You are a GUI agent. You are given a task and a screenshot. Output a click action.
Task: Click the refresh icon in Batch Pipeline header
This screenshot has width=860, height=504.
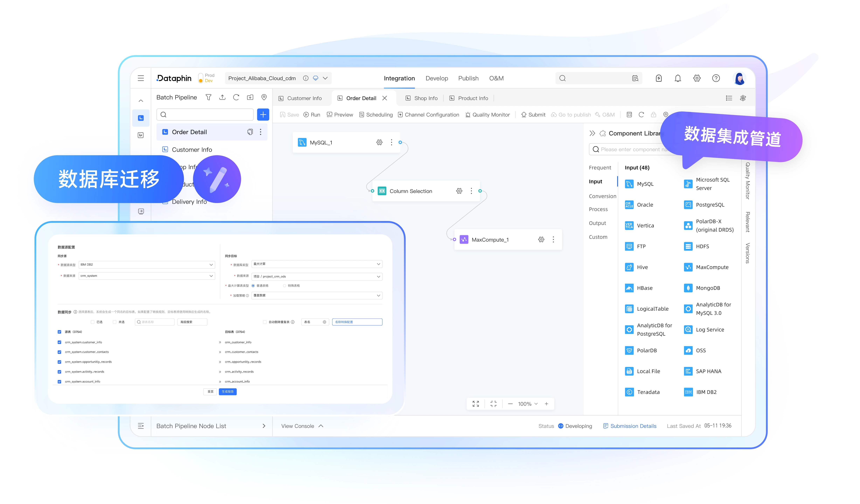(236, 97)
